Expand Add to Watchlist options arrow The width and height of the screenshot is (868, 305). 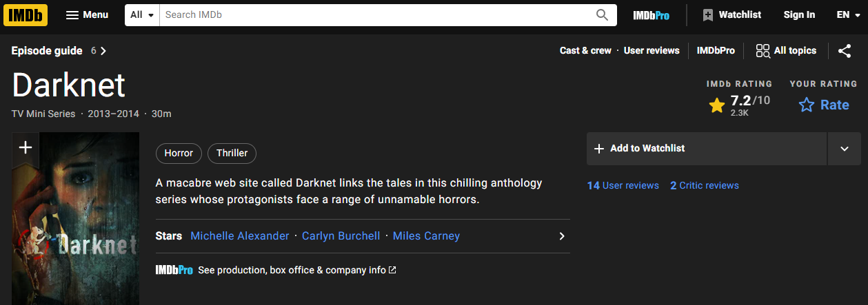[845, 149]
